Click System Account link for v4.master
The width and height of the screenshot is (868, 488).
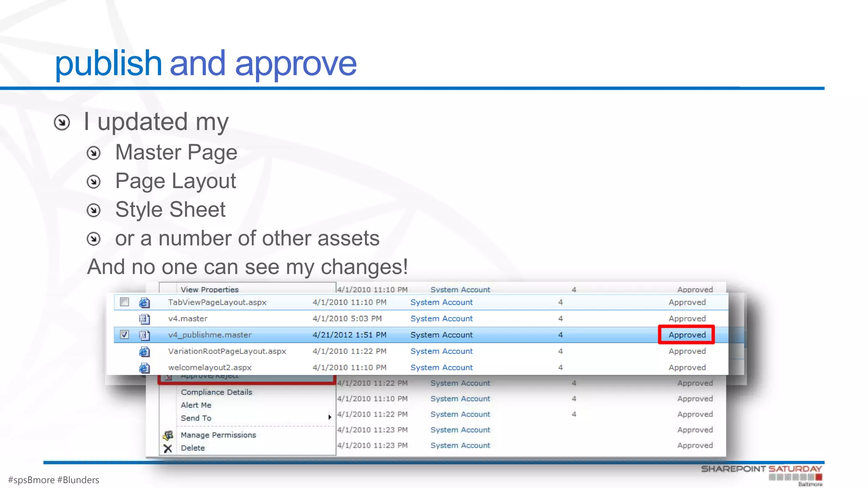tap(441, 319)
